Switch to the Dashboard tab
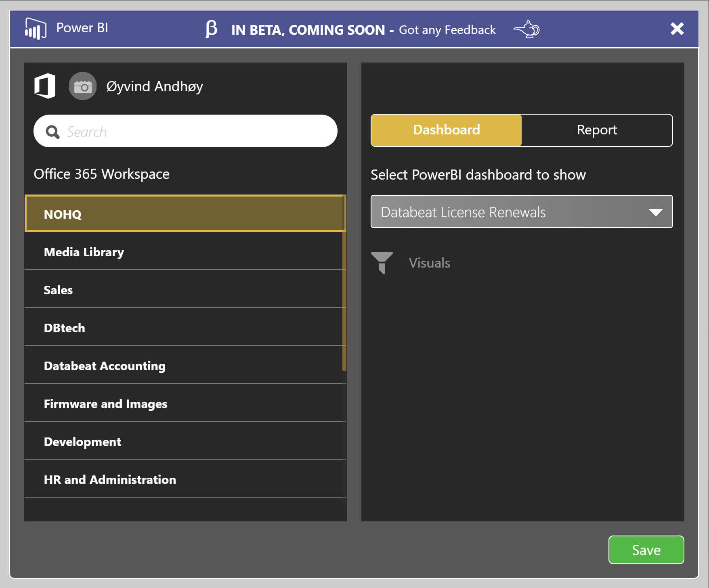Screen dimensions: 709x588 point(446,130)
